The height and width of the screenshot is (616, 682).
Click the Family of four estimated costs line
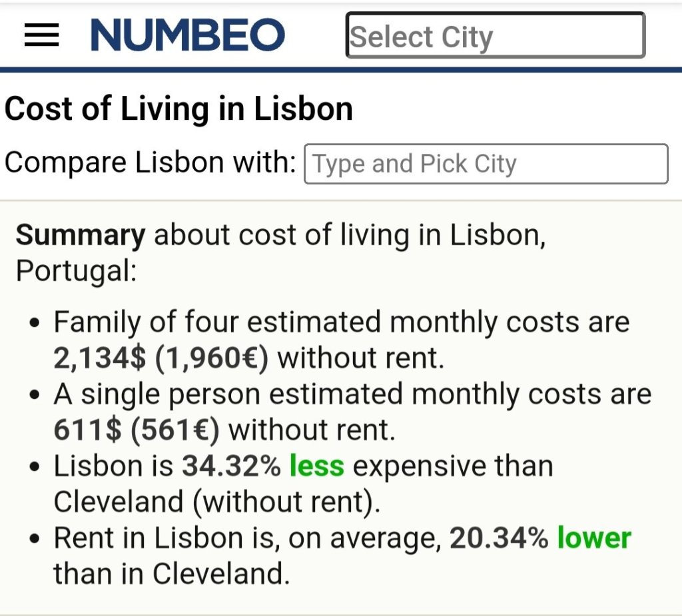tap(341, 323)
